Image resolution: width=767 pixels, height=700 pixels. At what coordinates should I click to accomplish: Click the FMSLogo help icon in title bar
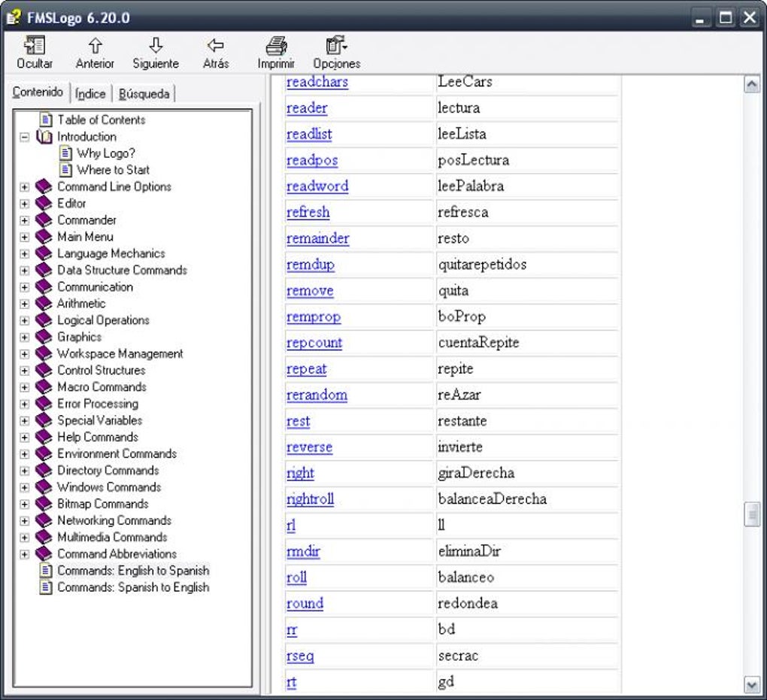pyautogui.click(x=14, y=17)
